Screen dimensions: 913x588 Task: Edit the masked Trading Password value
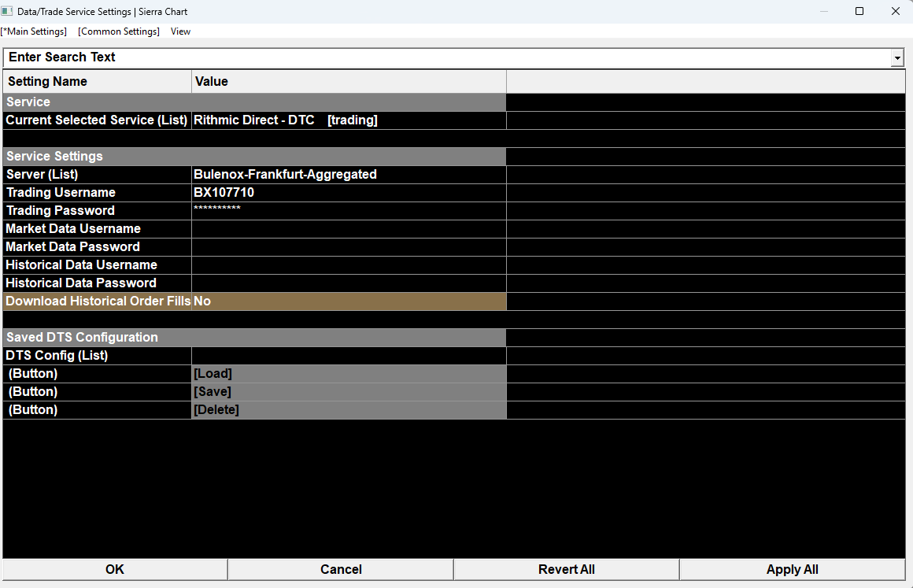349,211
